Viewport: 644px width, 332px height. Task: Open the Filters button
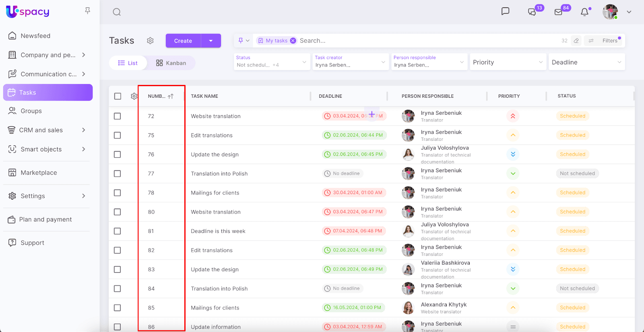605,41
